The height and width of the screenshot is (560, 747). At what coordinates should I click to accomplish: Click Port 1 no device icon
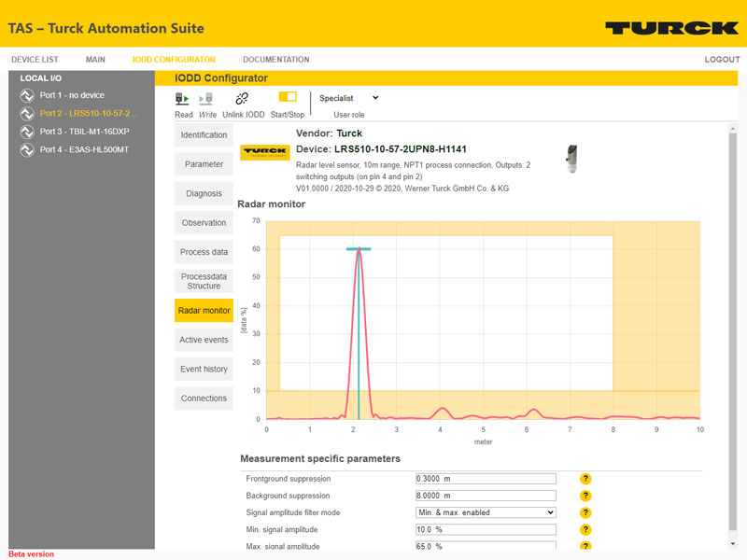click(27, 95)
